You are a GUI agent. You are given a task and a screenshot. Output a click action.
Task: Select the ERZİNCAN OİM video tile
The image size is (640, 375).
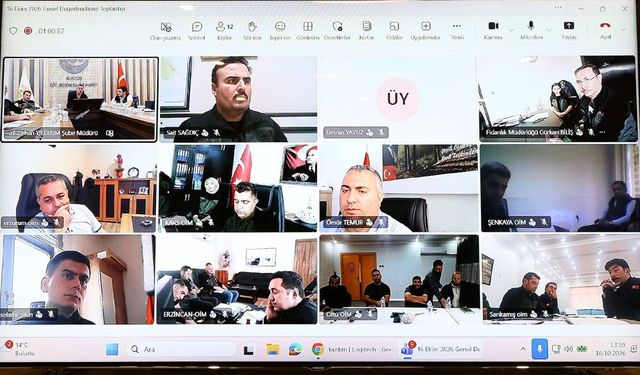click(237, 280)
